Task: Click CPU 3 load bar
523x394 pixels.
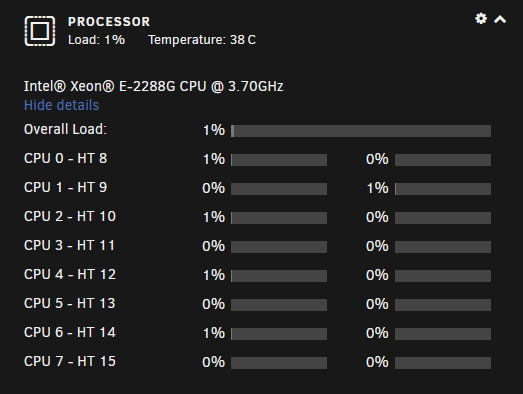Action: 279,247
